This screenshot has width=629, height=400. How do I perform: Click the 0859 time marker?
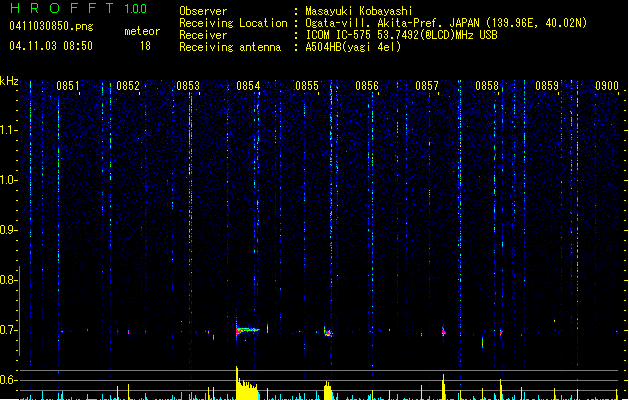pyautogui.click(x=547, y=86)
